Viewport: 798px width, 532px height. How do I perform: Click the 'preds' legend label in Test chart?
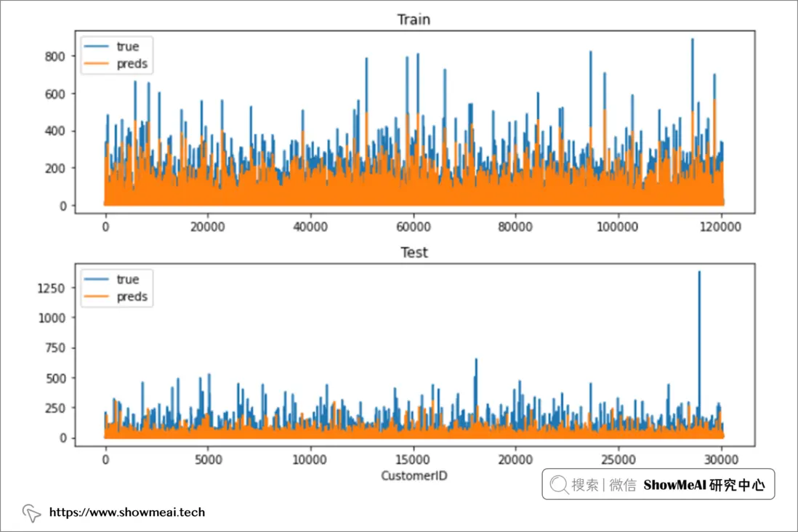click(132, 297)
